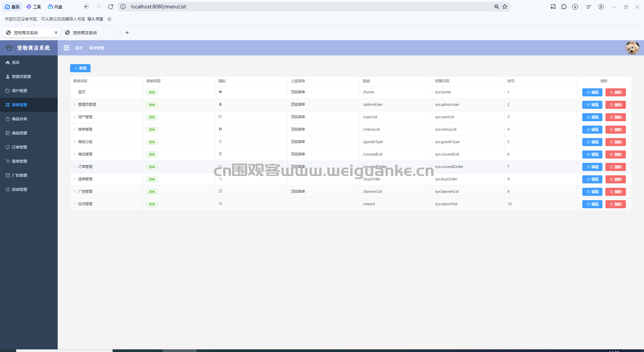This screenshot has height=352, width=644.
Task: Expand the 菜单管理 table row
Action: pyautogui.click(x=74, y=129)
